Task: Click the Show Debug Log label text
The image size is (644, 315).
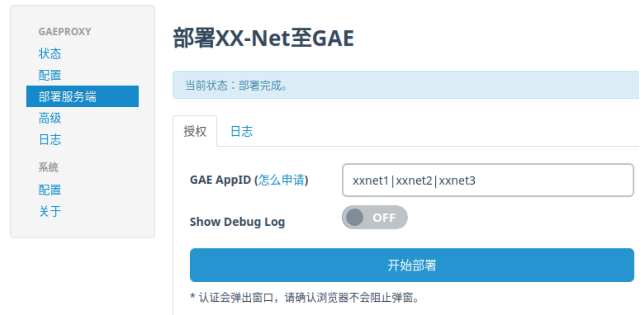Action: 237,222
